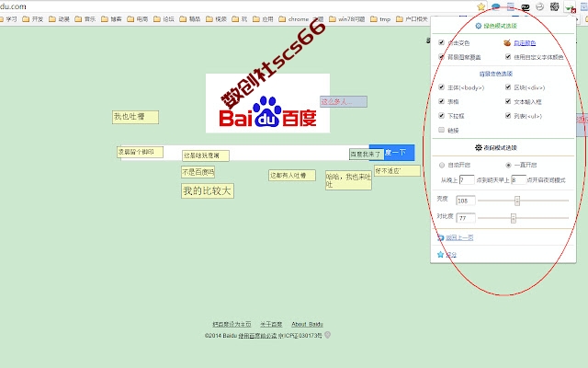This screenshot has width=588, height=368.
Task: Click the dark QR-style extension icon
Action: click(x=554, y=6)
